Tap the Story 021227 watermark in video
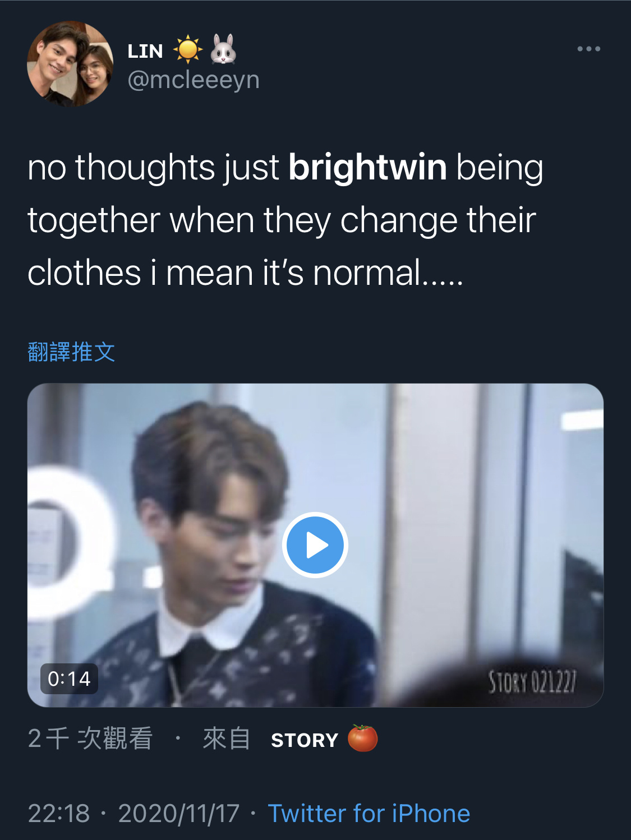The height and width of the screenshot is (840, 631). tap(532, 682)
